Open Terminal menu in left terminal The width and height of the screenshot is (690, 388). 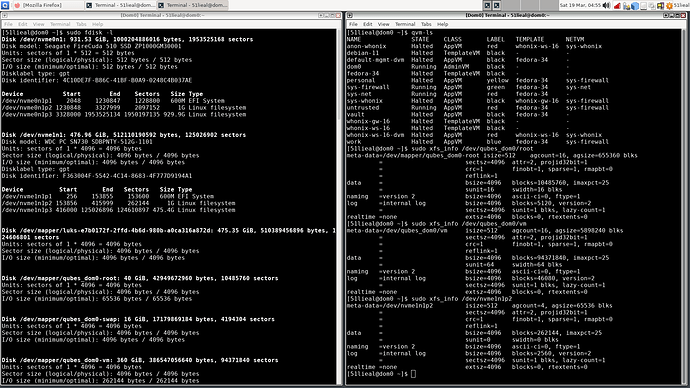pos(60,24)
